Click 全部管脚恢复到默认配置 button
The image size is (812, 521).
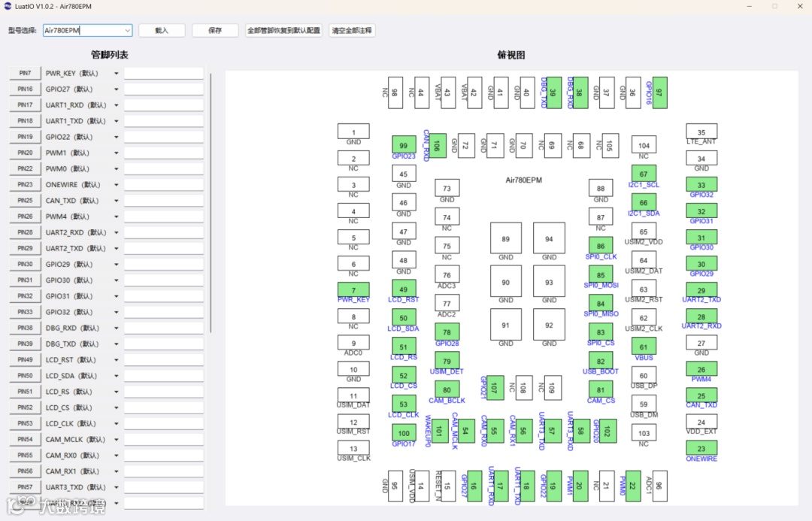(x=283, y=31)
